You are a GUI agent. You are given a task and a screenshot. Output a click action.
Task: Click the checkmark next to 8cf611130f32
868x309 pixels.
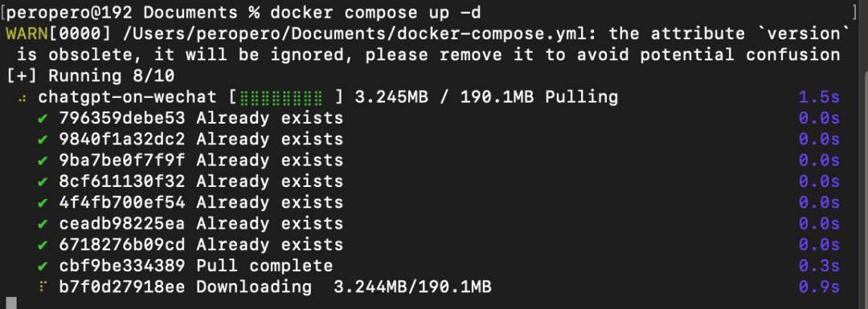[43, 181]
